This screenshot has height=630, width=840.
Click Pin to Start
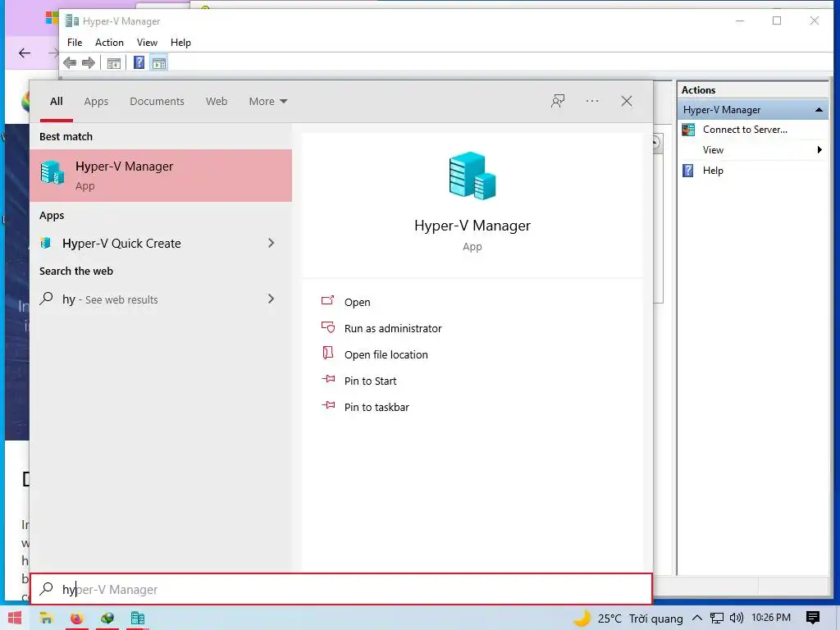coord(370,381)
